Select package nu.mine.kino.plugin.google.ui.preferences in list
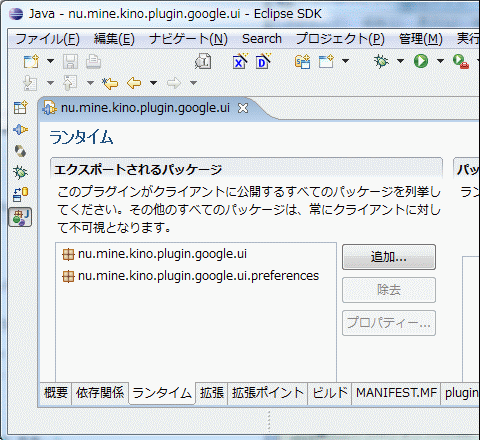Image resolution: width=480 pixels, height=440 pixels. 191,276
